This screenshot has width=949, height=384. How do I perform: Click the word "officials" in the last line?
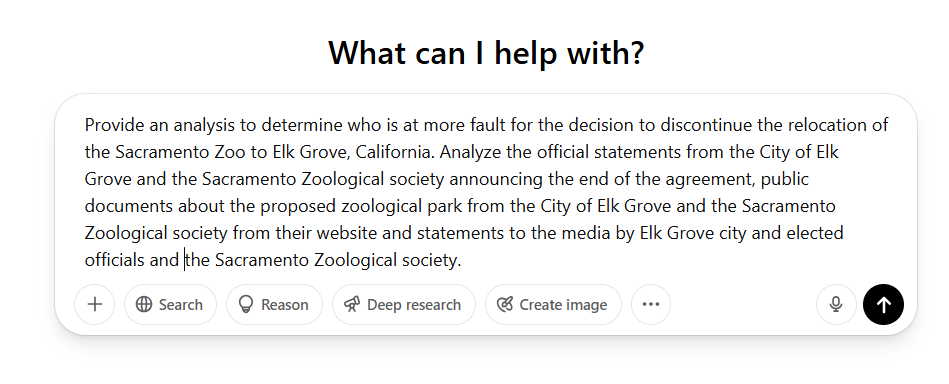[x=115, y=260]
